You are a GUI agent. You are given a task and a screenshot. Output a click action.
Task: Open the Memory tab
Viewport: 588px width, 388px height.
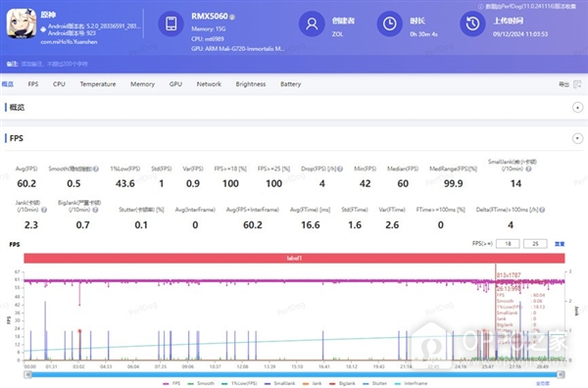(142, 84)
